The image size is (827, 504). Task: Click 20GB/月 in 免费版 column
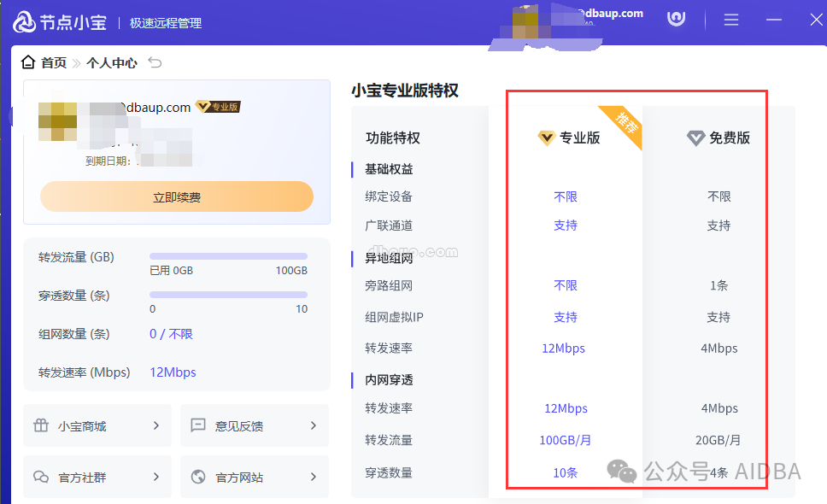pyautogui.click(x=718, y=440)
